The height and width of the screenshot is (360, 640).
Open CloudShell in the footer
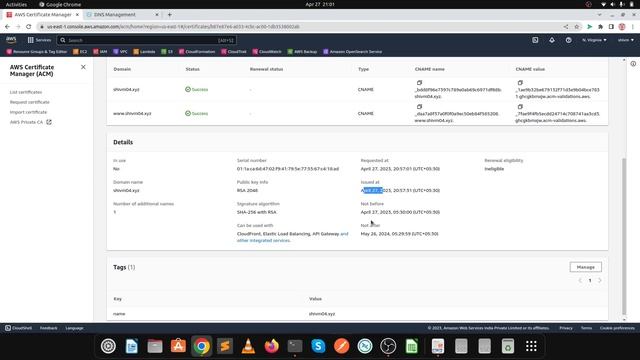pyautogui.click(x=18, y=328)
